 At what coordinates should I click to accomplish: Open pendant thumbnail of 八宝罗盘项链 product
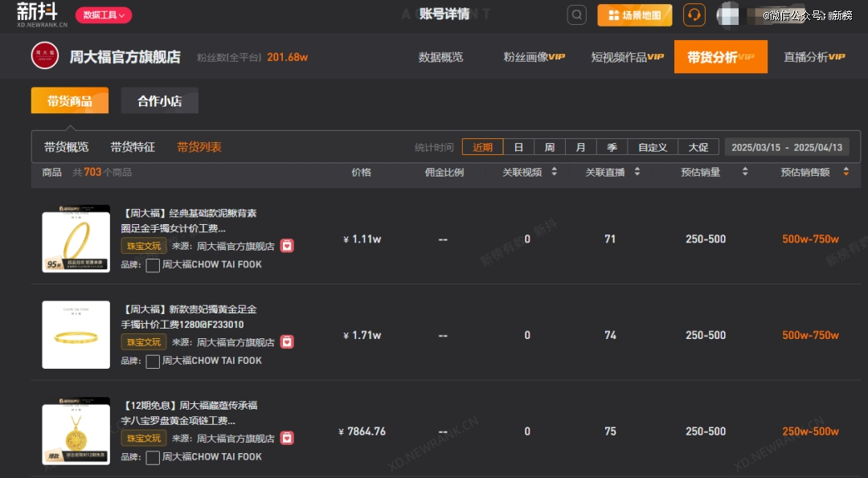click(x=76, y=431)
